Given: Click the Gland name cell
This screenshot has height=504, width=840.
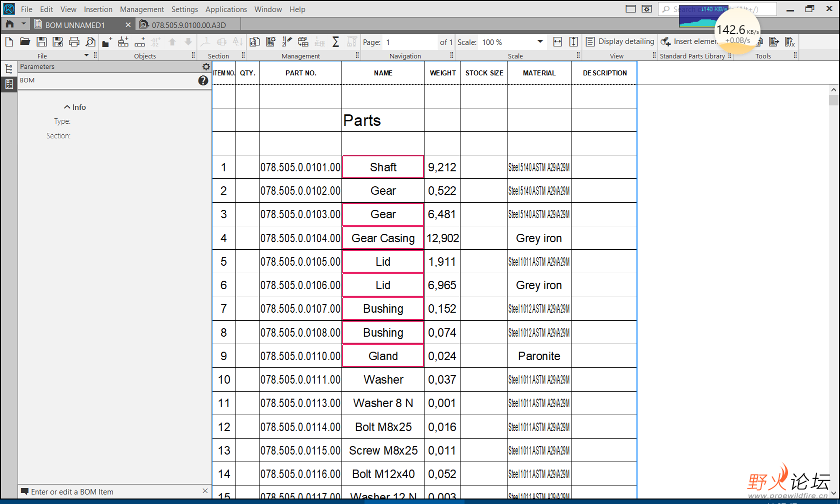Looking at the screenshot, I should 383,356.
